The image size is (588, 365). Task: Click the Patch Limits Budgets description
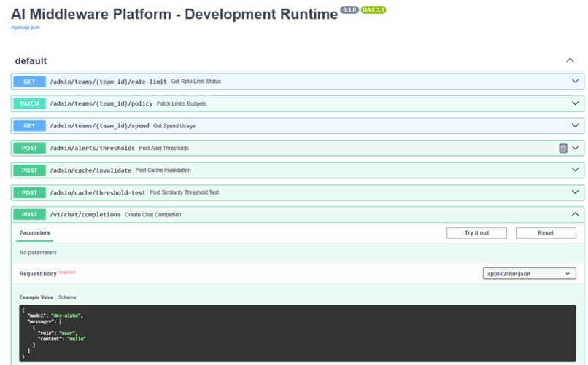pos(182,103)
